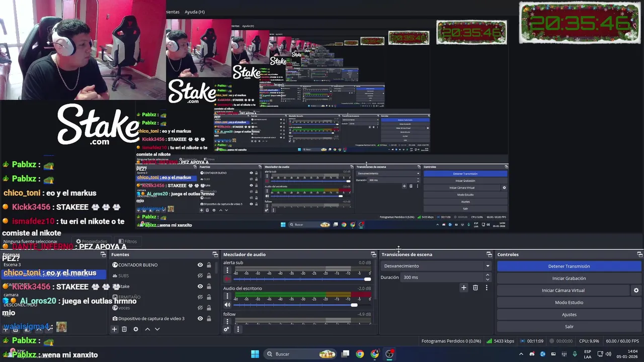
Task: Unlock Dispositivo de captura de video 3
Action: (x=209, y=318)
